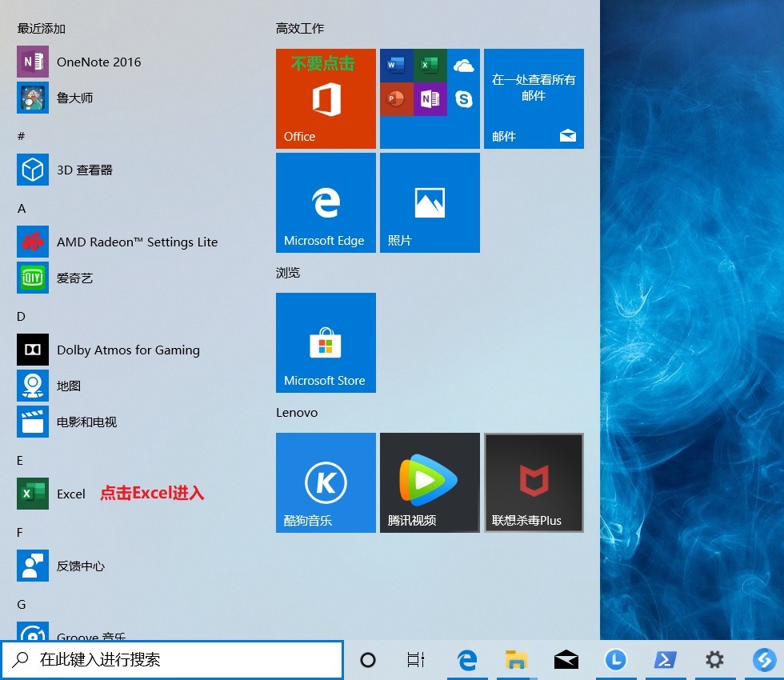Image resolution: width=784 pixels, height=680 pixels.
Task: Click the A letter header
Action: coord(22,209)
